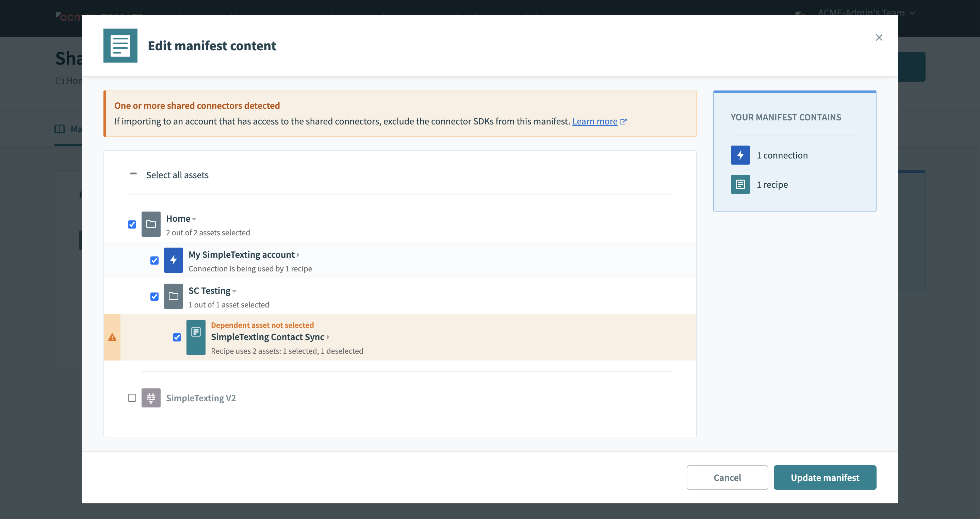Click the Edit manifest content header icon
The height and width of the screenshot is (519, 980).
[x=120, y=46]
